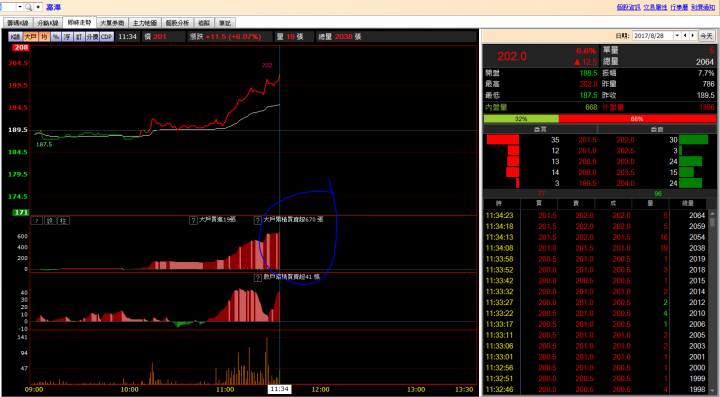The image size is (720, 397).
Task: Click the ask price 202.0 in order book
Action: (x=625, y=140)
